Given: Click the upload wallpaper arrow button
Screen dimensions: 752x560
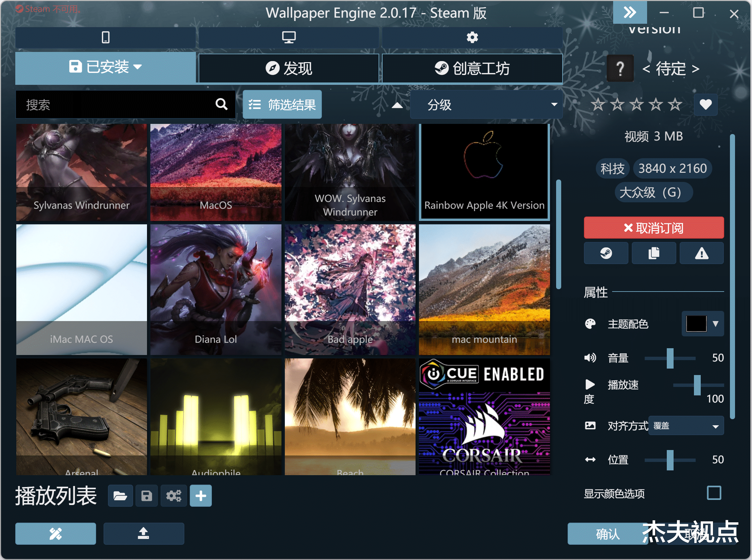Looking at the screenshot, I should (144, 534).
